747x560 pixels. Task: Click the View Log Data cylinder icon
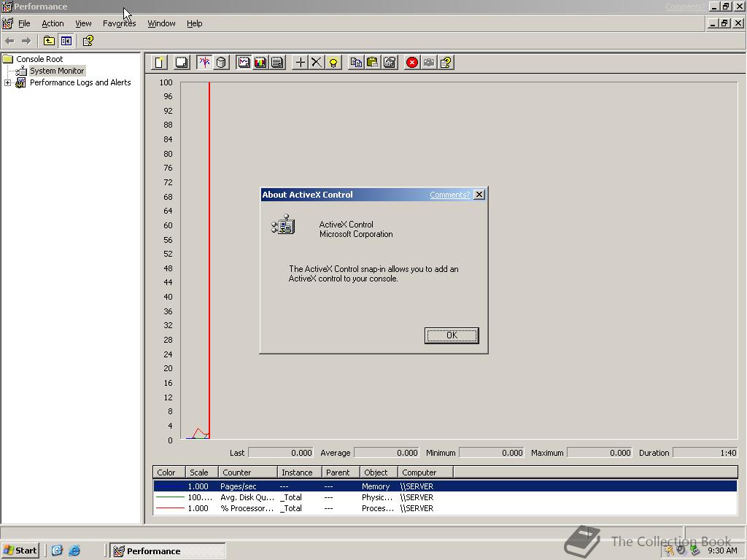[x=222, y=63]
